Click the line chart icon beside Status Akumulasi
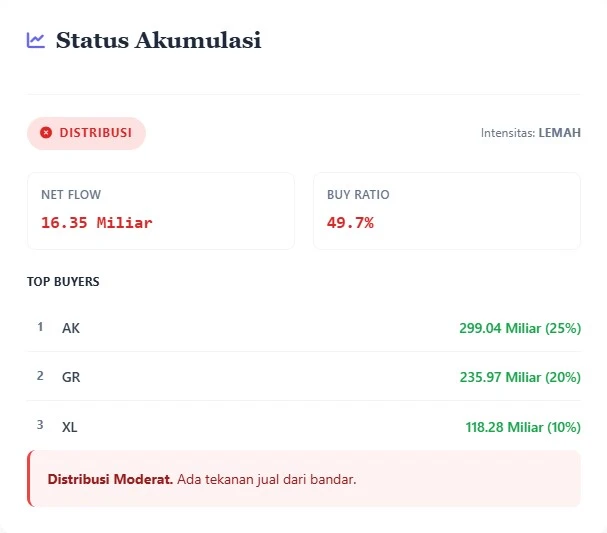The width and height of the screenshot is (607, 533). tap(36, 40)
